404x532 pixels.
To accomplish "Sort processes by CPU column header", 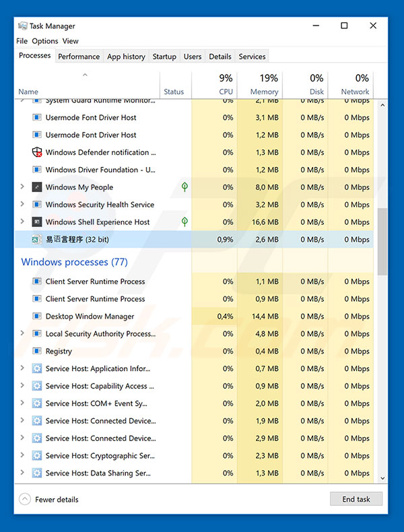I will point(214,85).
